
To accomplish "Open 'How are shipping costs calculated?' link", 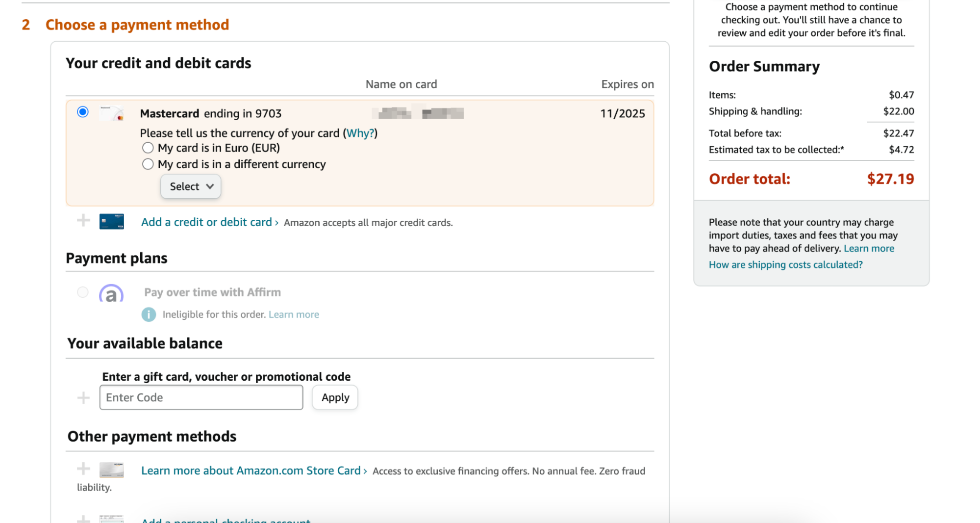I will [786, 265].
